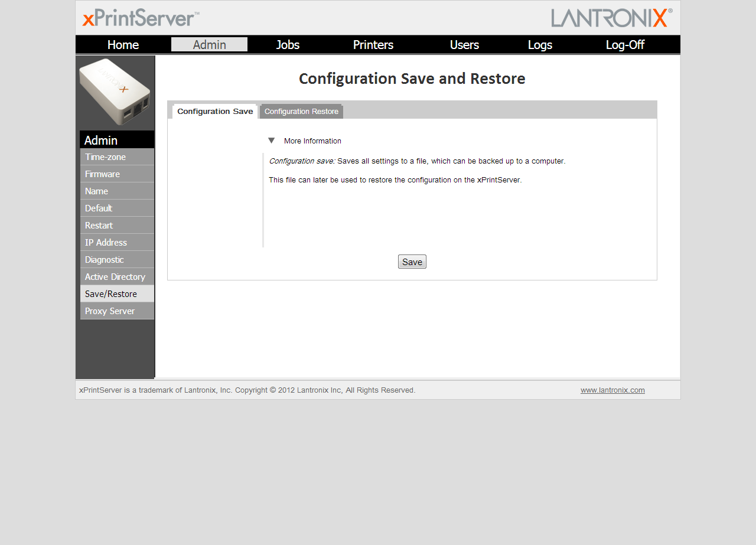Go to the Jobs page
The width and height of the screenshot is (756, 545).
[x=288, y=45]
